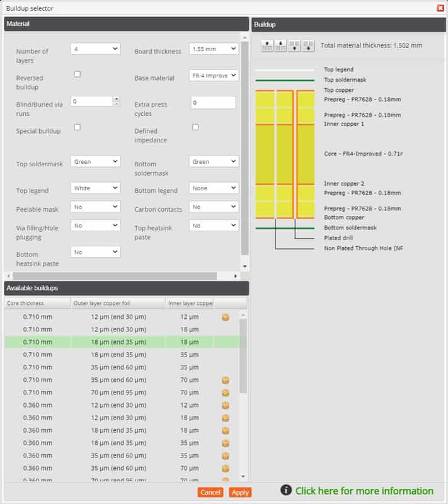
Task: Click the info icon beside more information link
Action: pos(286,490)
